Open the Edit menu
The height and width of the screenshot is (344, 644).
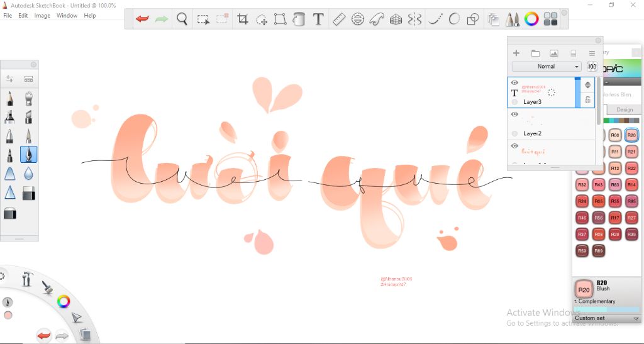click(23, 16)
